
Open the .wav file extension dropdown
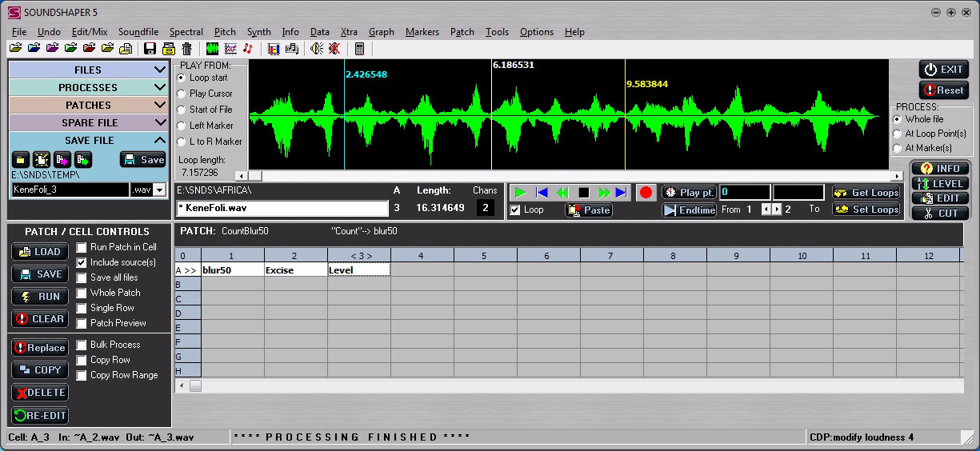(159, 190)
